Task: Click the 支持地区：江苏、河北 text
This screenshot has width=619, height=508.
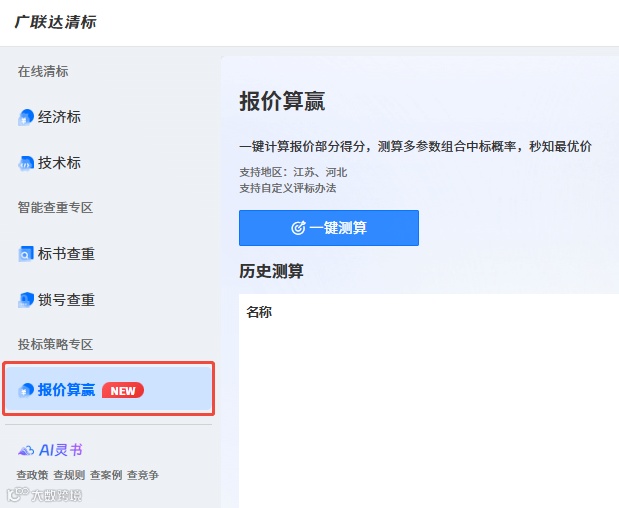Action: tap(293, 172)
